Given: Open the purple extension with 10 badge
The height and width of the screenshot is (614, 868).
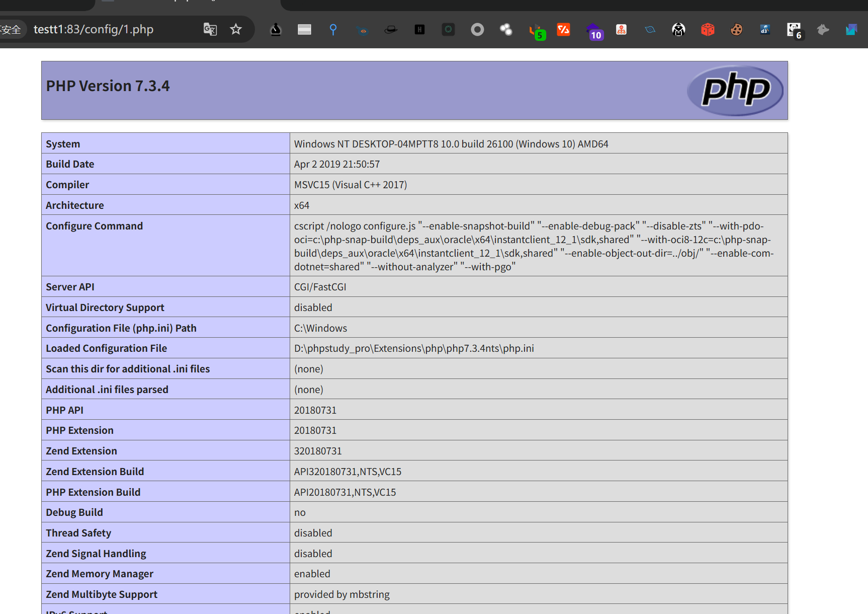Looking at the screenshot, I should [594, 31].
